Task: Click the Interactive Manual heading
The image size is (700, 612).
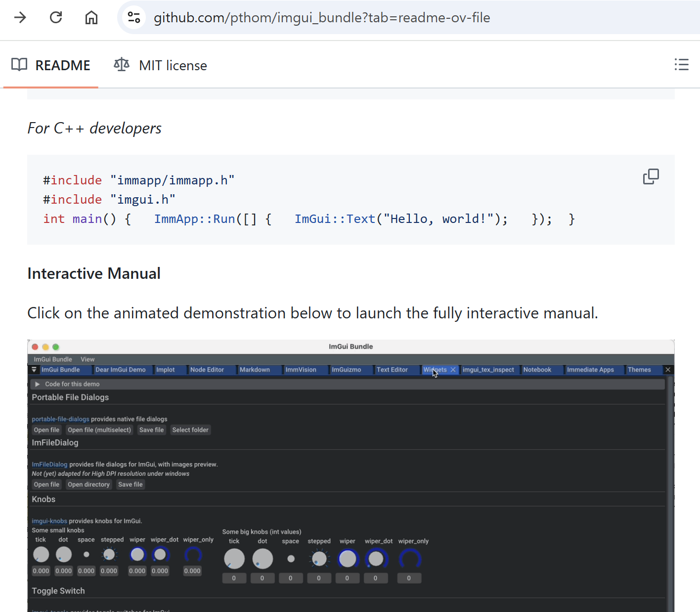Action: point(94,273)
